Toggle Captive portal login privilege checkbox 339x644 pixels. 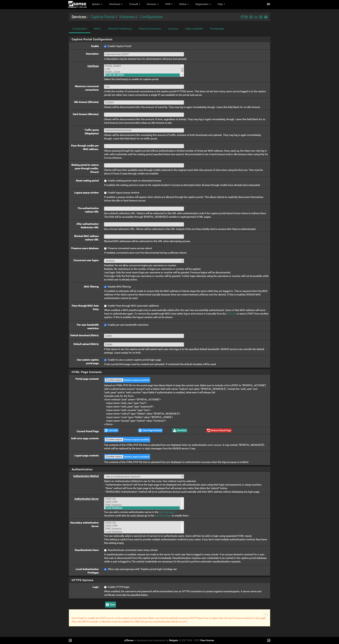(x=105, y=569)
